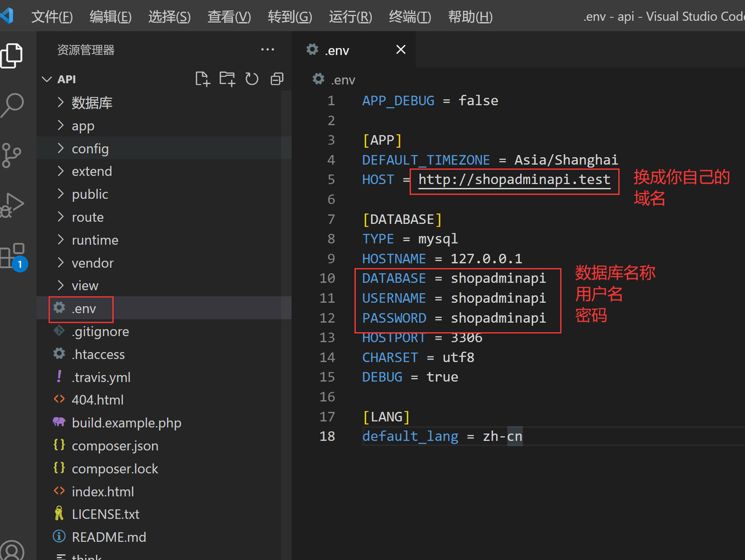This screenshot has height=560, width=745.
Task: Expand the config folder
Action: 61,148
